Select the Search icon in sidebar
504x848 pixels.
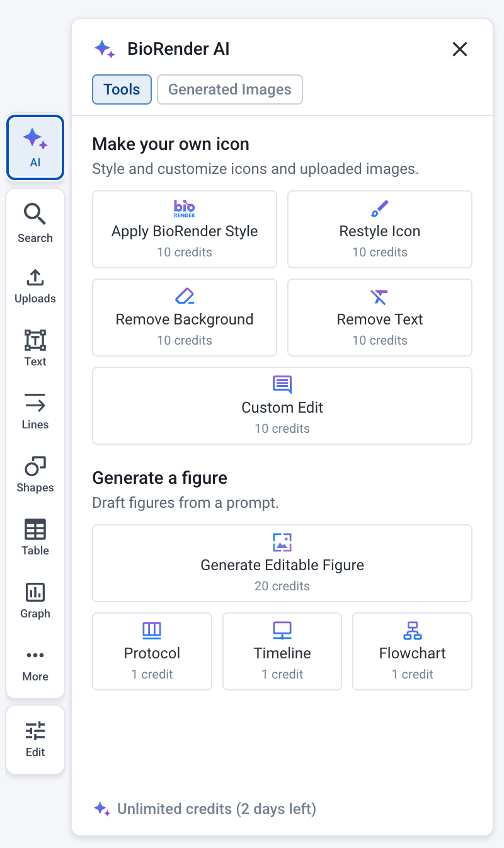(35, 223)
